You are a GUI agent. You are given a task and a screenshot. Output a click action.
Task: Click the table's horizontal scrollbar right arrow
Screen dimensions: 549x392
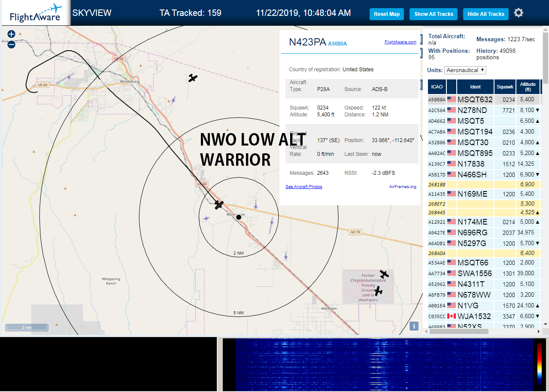(540, 331)
